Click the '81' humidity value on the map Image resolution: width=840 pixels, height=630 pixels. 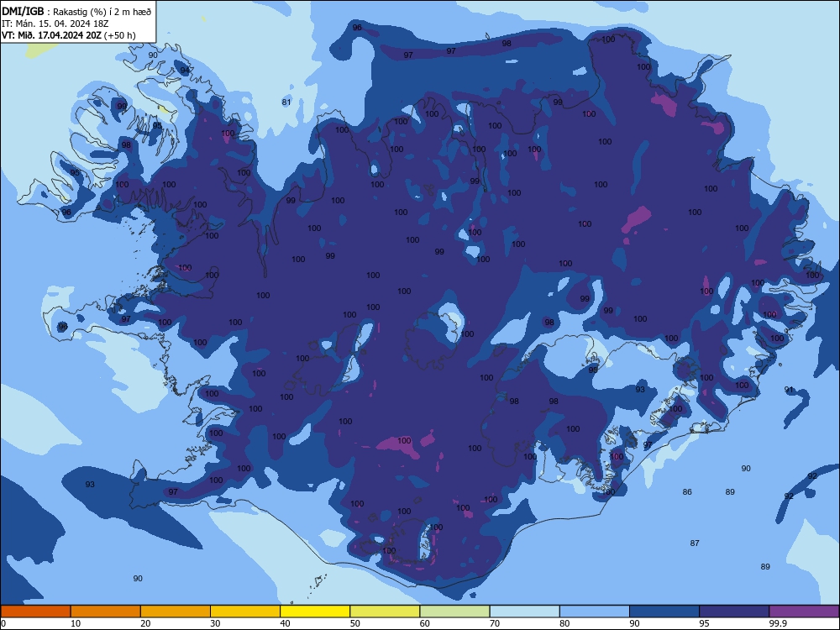point(286,102)
